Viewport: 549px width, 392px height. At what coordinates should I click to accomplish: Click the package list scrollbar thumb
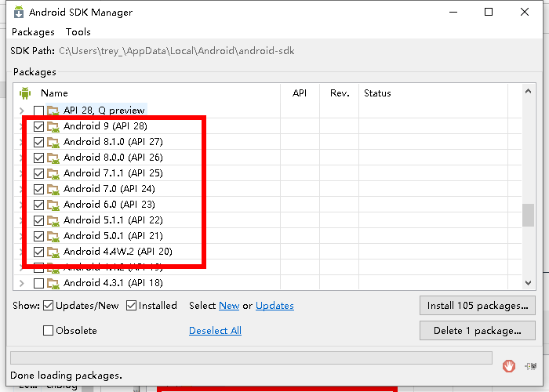pyautogui.click(x=529, y=216)
